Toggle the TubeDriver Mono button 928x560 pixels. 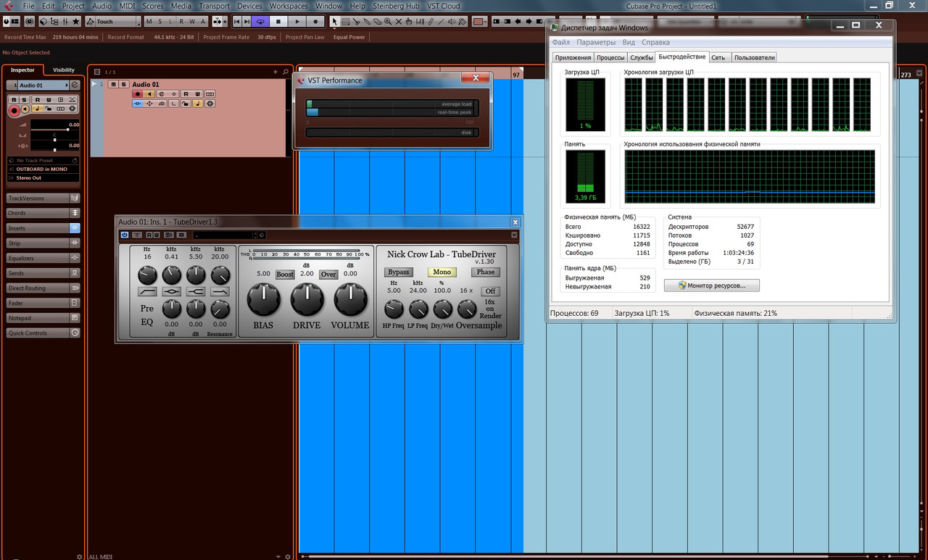(x=442, y=272)
